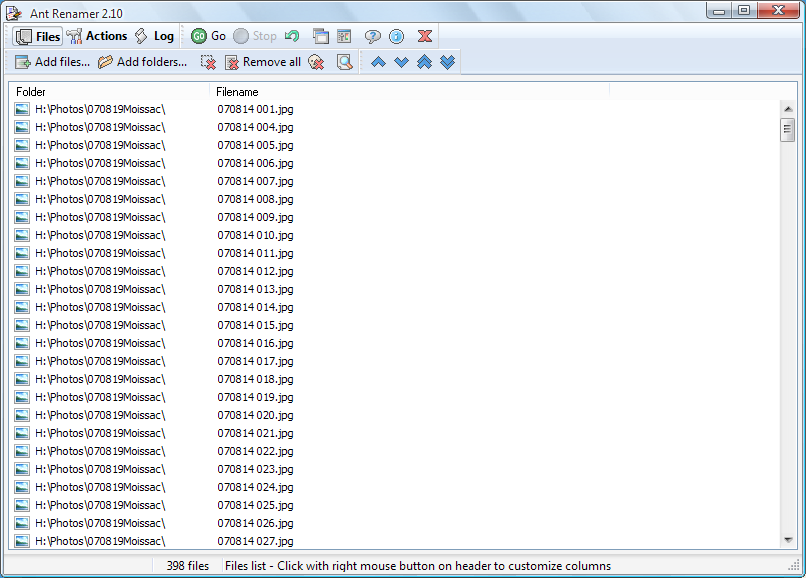Sort list by Filename column header
Screen dimensions: 806x578
[x=410, y=92]
